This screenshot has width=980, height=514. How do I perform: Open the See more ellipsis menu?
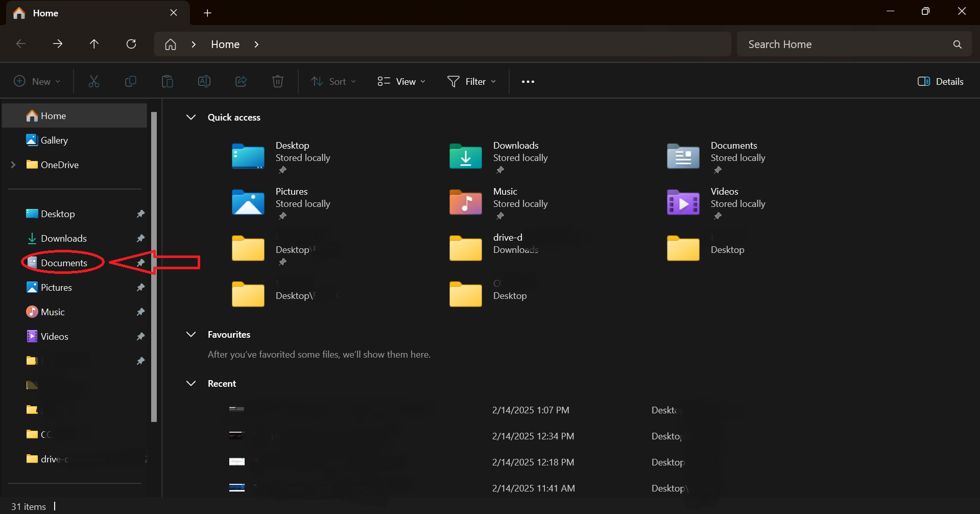tap(528, 81)
